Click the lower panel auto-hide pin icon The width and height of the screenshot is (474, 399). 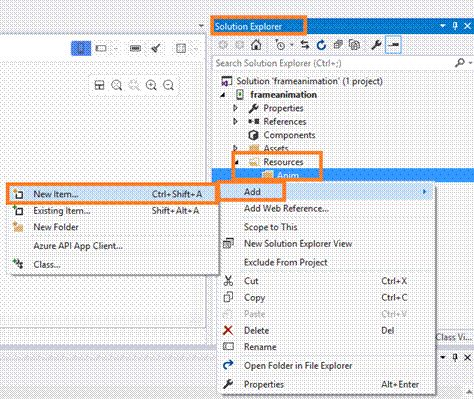(x=455, y=357)
